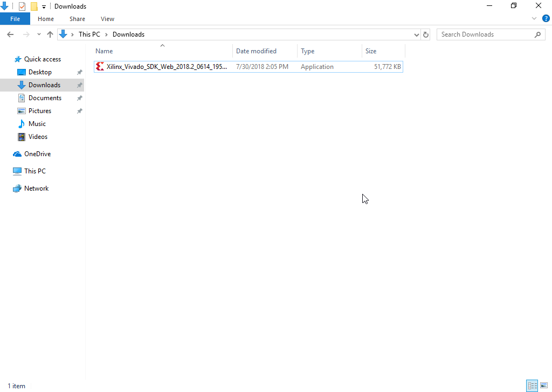Open Desktop in the navigation pane
This screenshot has height=392, width=552.
(x=40, y=72)
